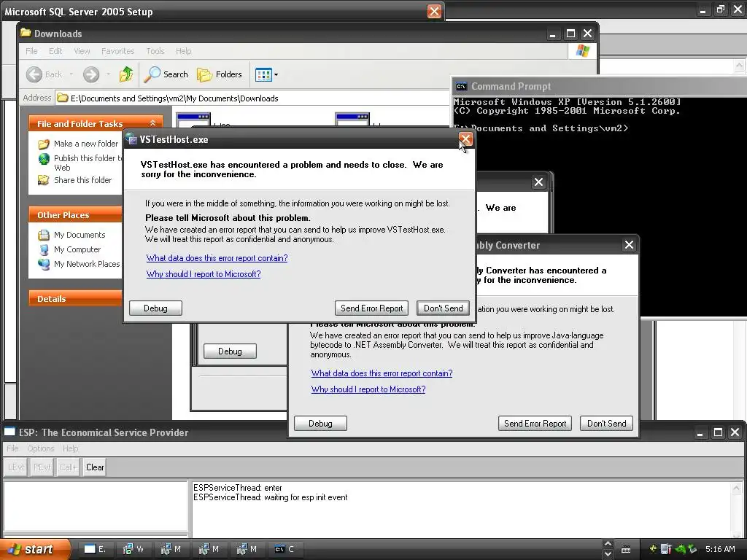
Task: Open the File menu in ESP window
Action: [12, 448]
